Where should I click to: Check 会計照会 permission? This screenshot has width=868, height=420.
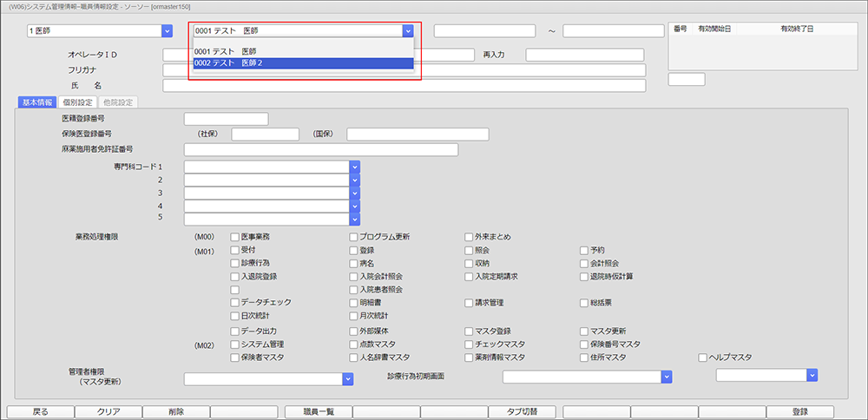click(x=584, y=263)
